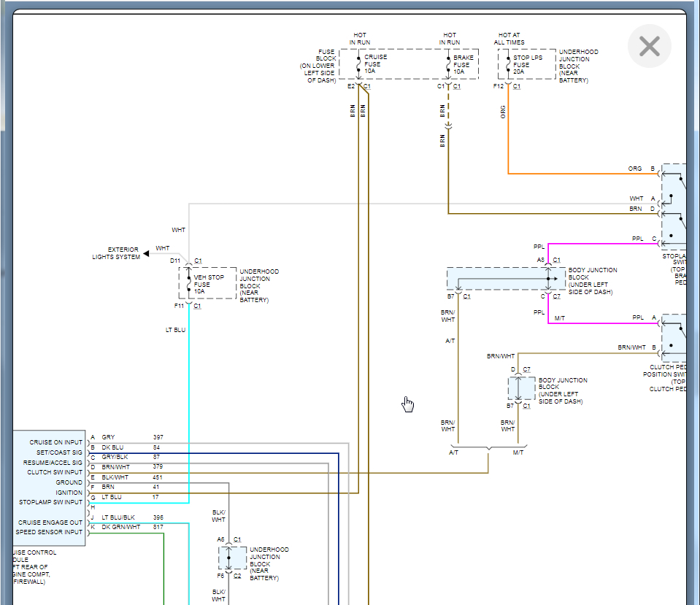Click the Stop LPS Fuse 20A symbol
This screenshot has height=605, width=700.
click(x=507, y=65)
